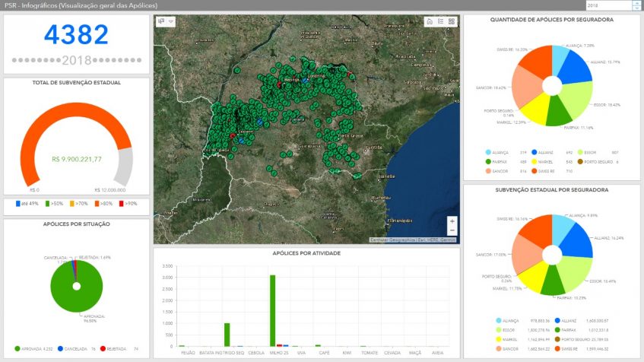Expand the map selection tool dropdown arrow

170,21
